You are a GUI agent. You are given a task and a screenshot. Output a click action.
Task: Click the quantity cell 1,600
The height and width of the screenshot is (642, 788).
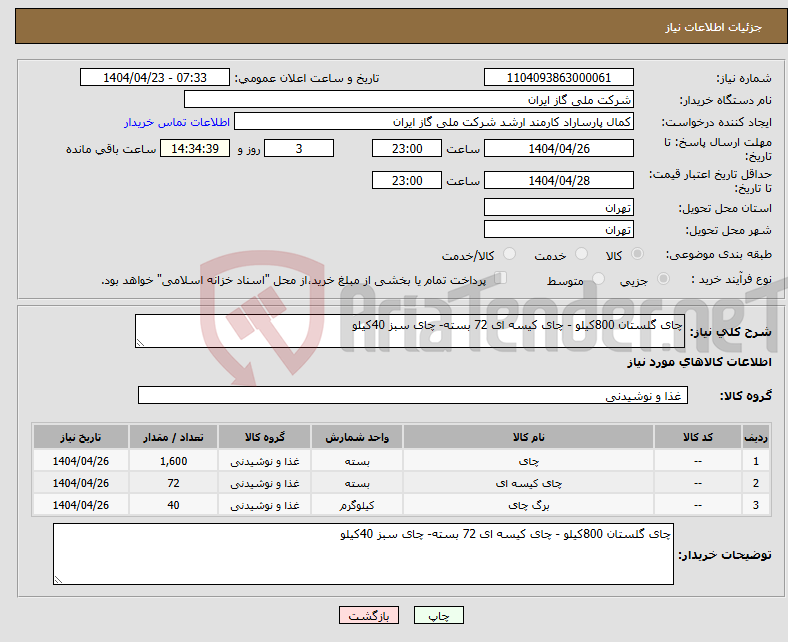(x=173, y=461)
